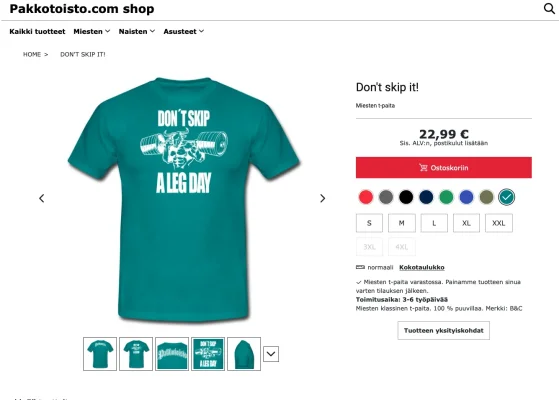Pick the navy blue shirt color

[426, 197]
